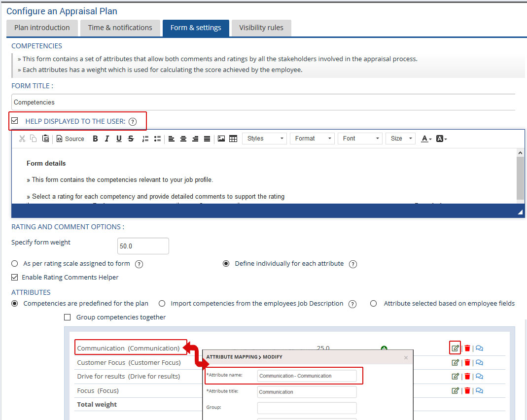Toggle Source view in editor
Image resolution: width=527 pixels, height=420 pixels.
(70, 139)
